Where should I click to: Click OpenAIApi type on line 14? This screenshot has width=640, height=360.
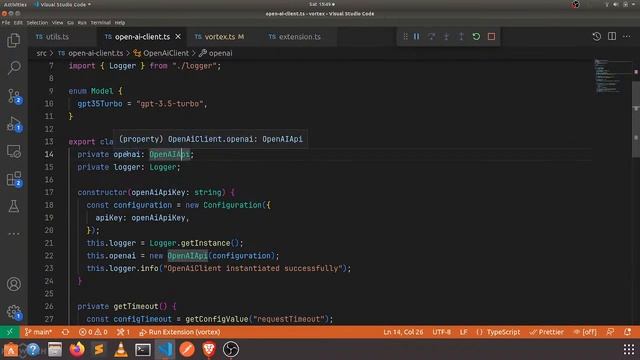point(169,154)
